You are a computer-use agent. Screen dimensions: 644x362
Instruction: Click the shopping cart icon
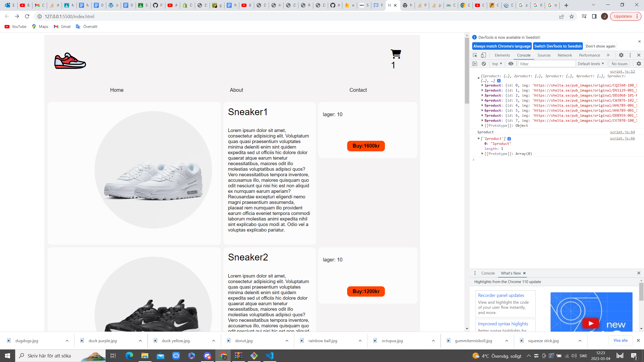(x=396, y=54)
